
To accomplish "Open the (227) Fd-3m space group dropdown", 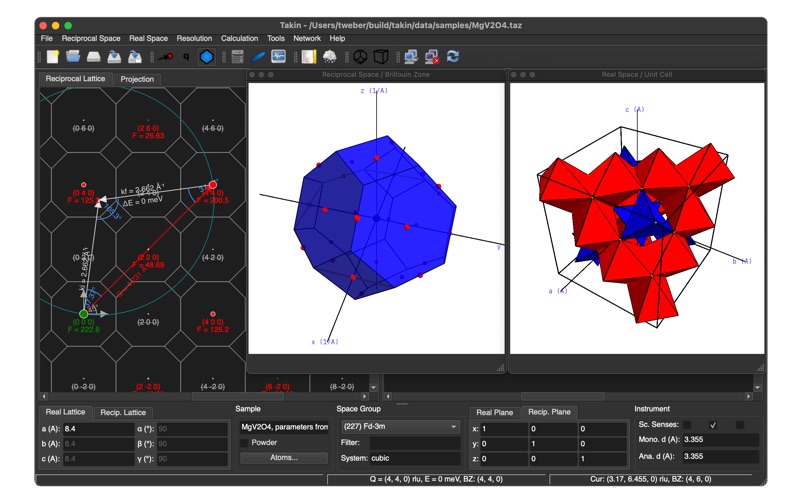I will 401,427.
